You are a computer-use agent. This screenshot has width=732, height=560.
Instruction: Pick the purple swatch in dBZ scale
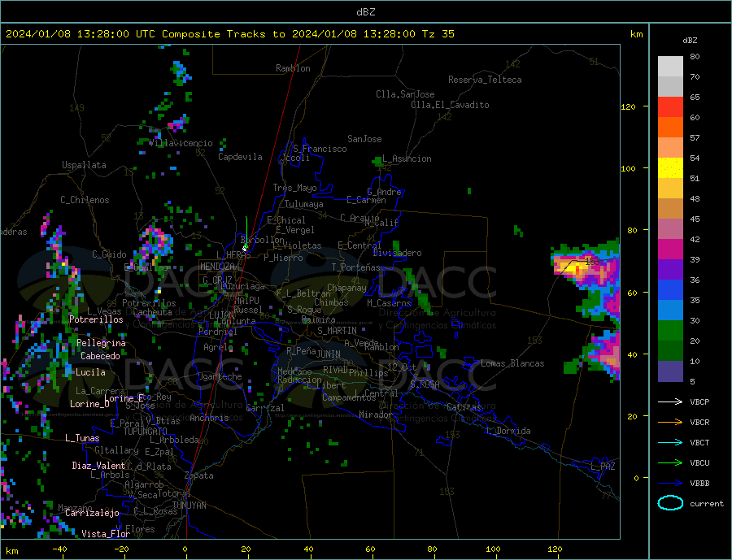coord(670,270)
